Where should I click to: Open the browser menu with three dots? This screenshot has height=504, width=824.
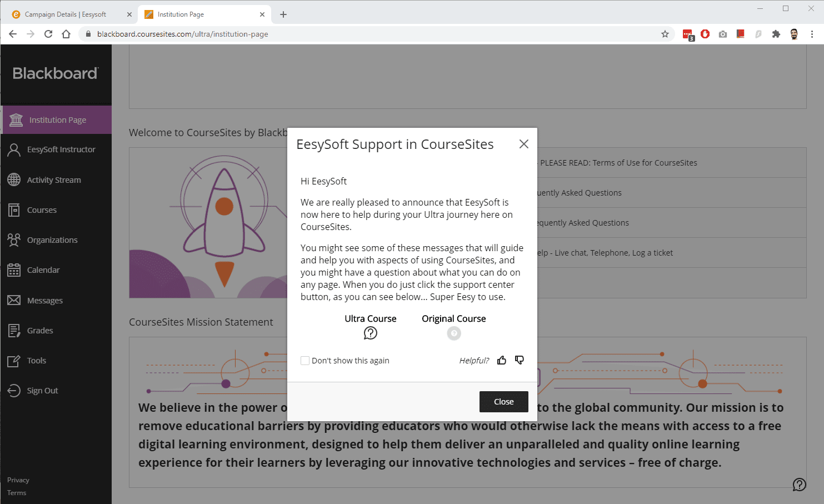(x=813, y=34)
